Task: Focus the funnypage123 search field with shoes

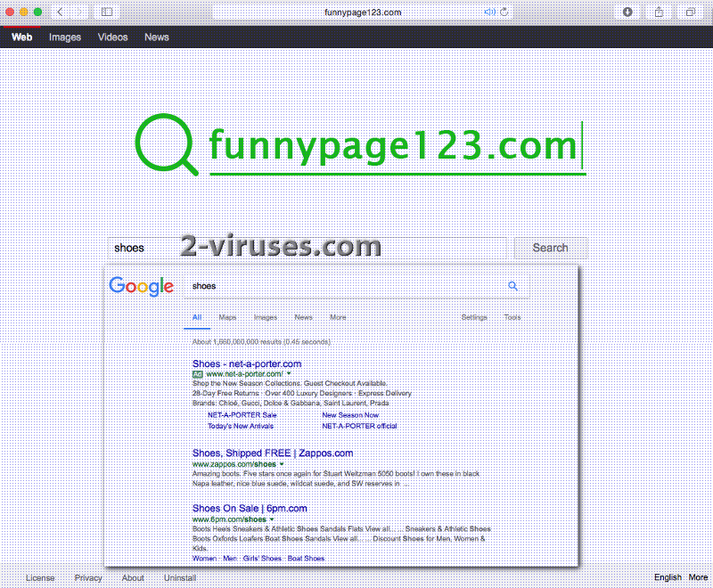Action: click(x=307, y=248)
